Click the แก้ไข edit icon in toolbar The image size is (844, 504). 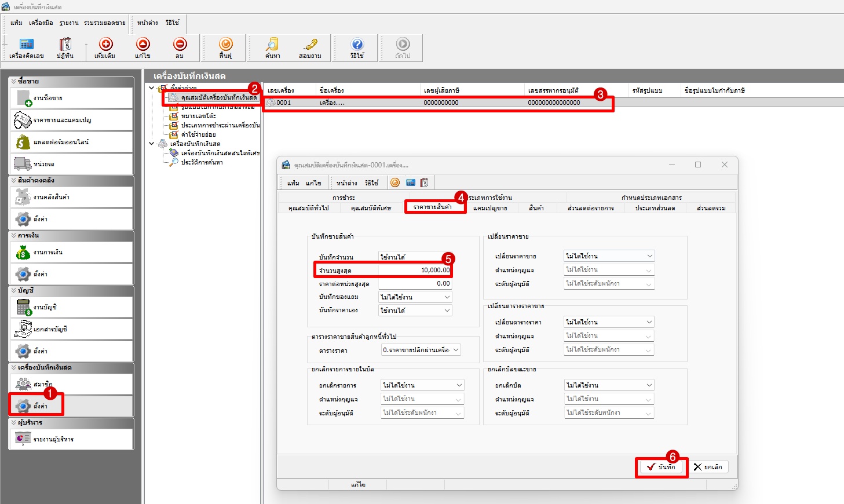tap(143, 45)
